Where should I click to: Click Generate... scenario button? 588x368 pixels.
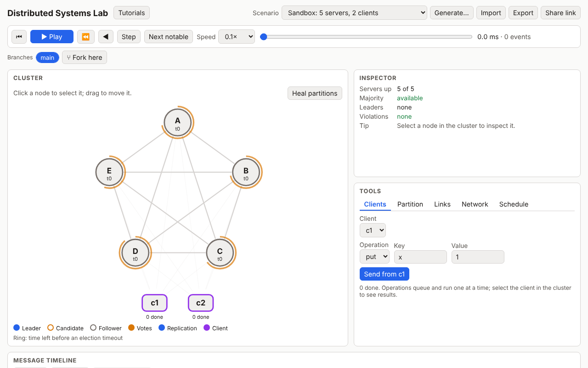pyautogui.click(x=452, y=13)
